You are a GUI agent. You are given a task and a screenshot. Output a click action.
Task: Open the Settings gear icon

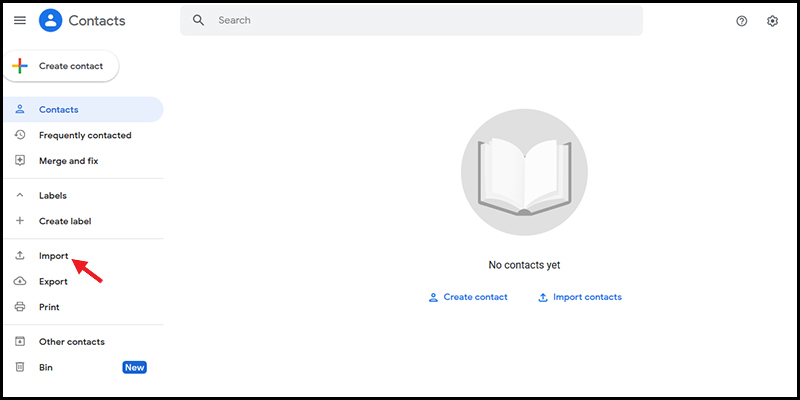coord(772,21)
